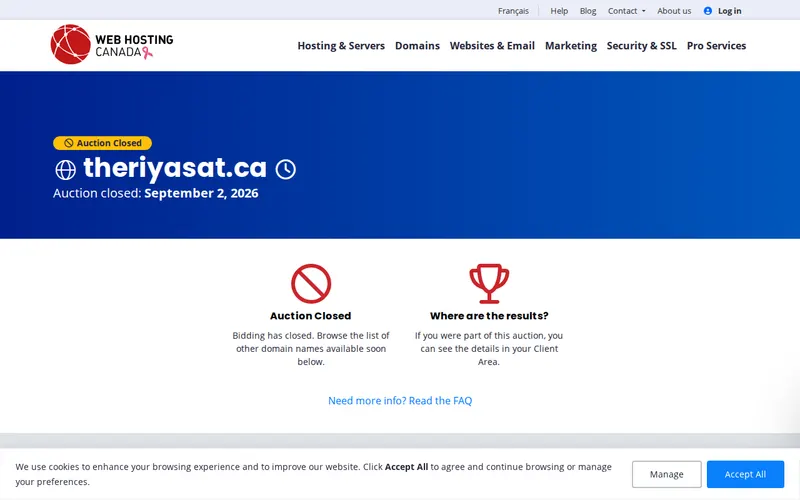Open the Pro Services menu
Image resolution: width=800 pixels, height=500 pixels.
716,45
